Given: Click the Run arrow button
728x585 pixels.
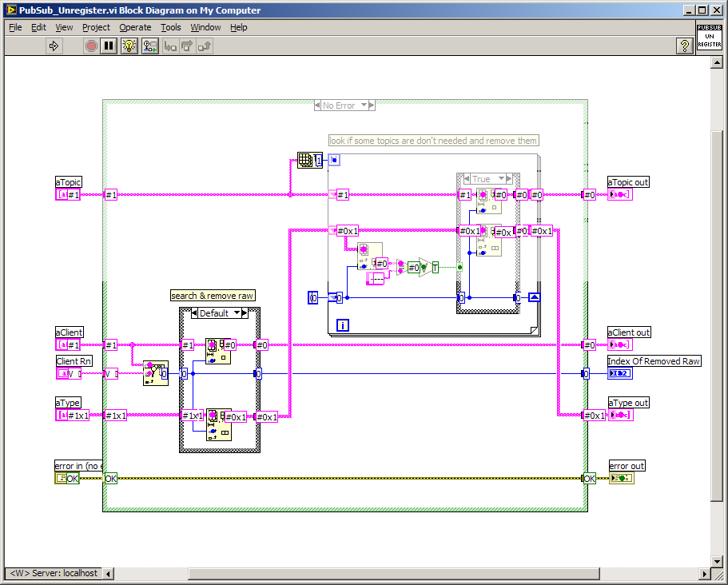Looking at the screenshot, I should coord(54,46).
